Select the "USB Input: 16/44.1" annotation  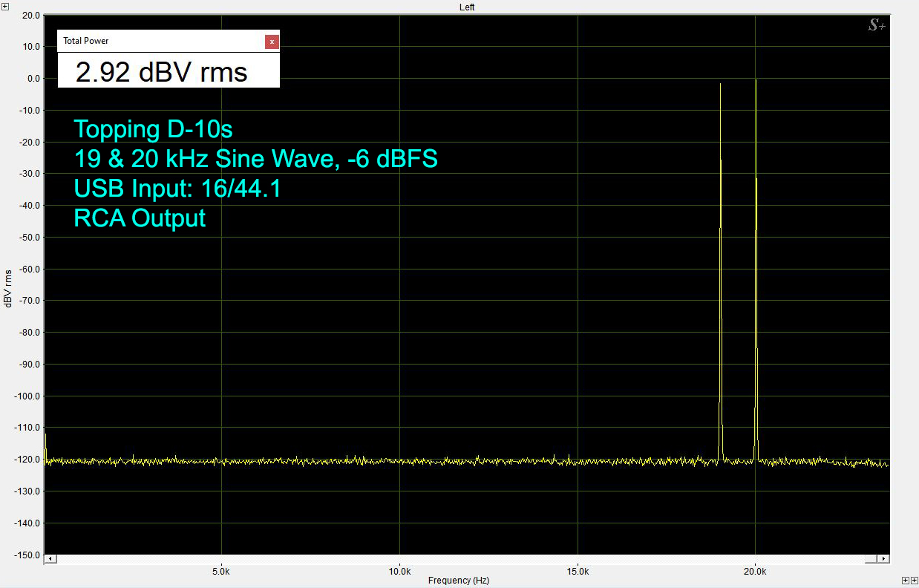(177, 189)
